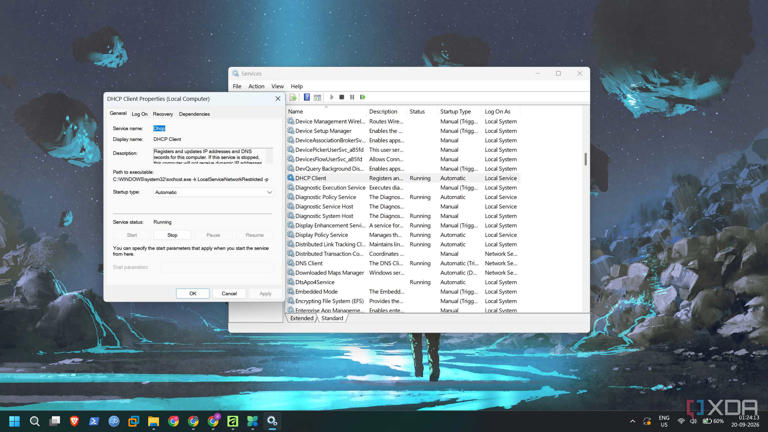Screen dimensions: 768x432
Task: Sort by the Status column header
Action: [417, 112]
